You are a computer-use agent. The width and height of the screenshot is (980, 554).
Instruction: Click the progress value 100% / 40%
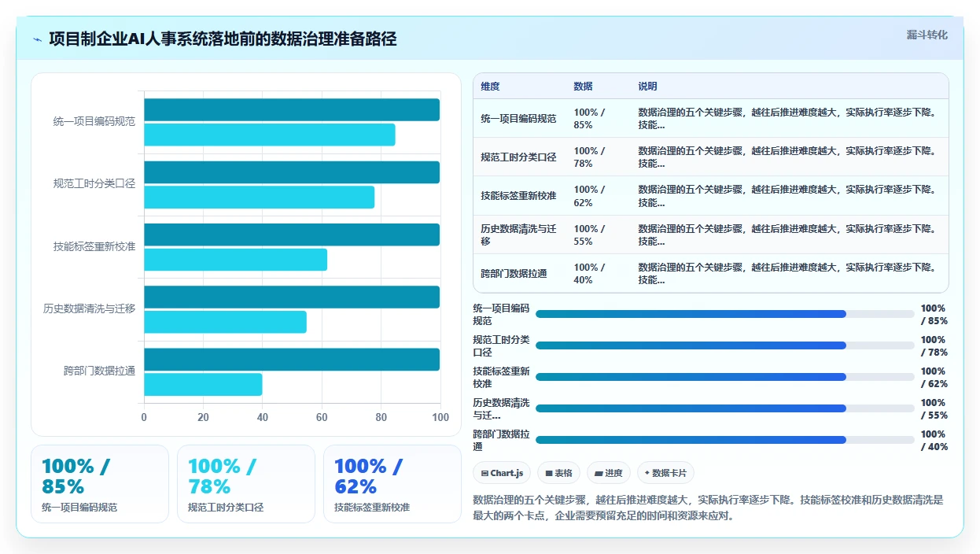[x=934, y=441]
